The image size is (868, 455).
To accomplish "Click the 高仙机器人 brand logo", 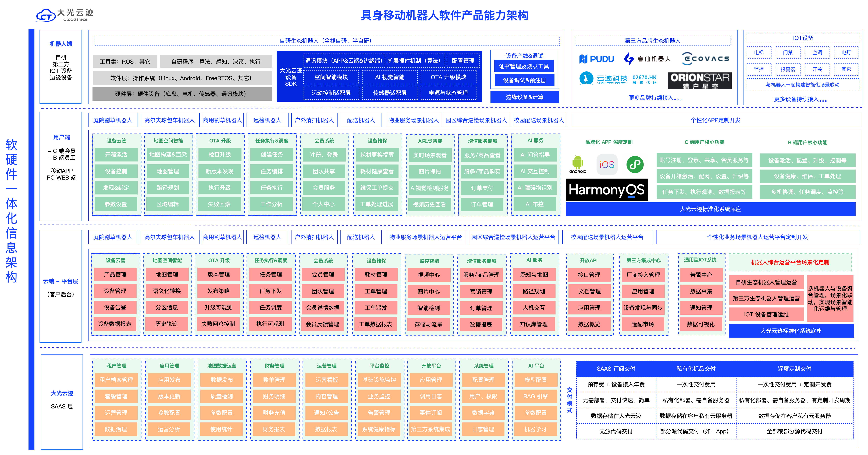I will coord(647,59).
